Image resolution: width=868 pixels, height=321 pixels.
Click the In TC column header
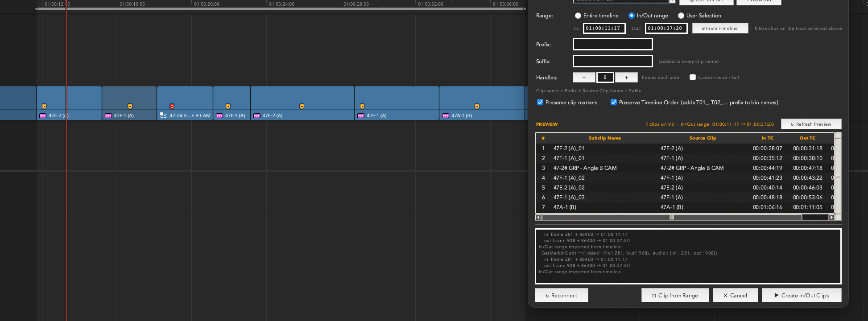(x=767, y=138)
